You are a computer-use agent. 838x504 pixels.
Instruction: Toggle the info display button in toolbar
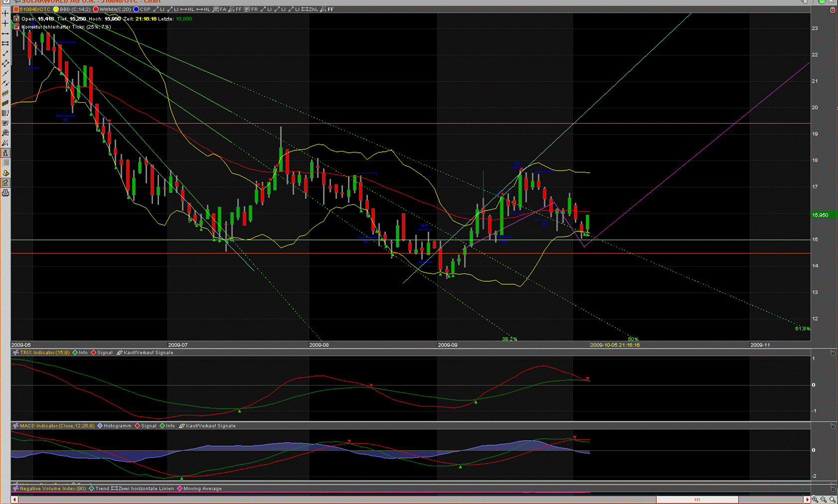click(5, 153)
